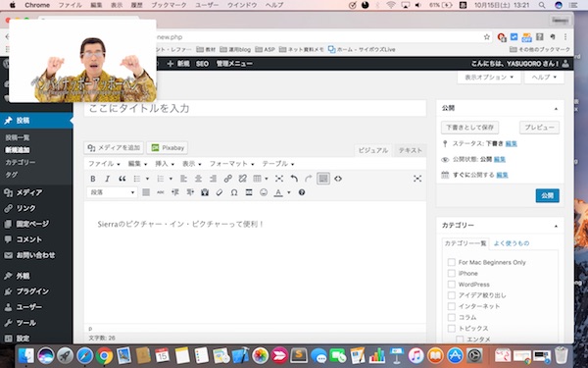Check the iPhone category checkbox
Viewport: 588px width, 368px height.
coord(452,273)
